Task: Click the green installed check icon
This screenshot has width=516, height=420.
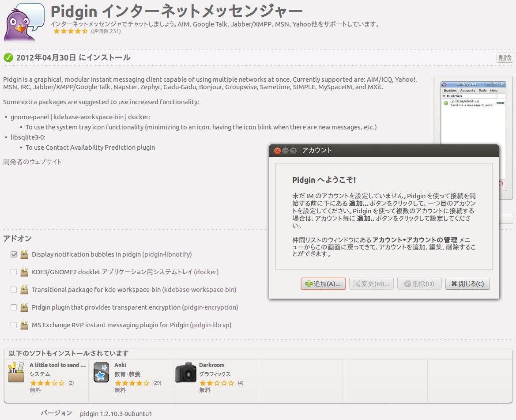Action: [8, 57]
